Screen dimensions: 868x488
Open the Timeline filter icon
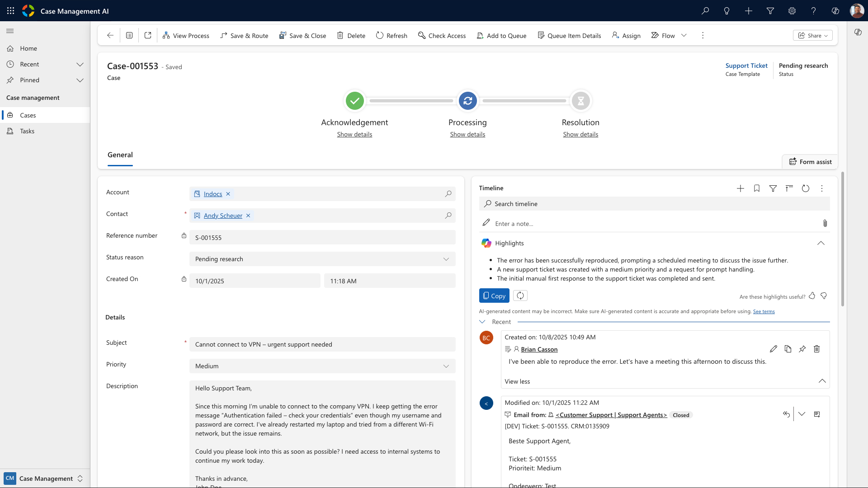[x=773, y=188]
